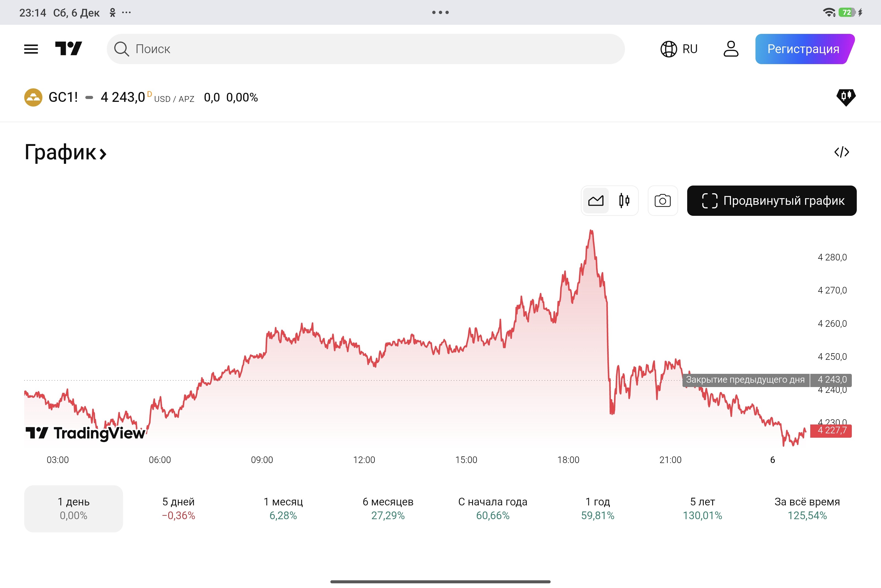The height and width of the screenshot is (588, 881).
Task: Choose the За всё время range
Action: (807, 508)
